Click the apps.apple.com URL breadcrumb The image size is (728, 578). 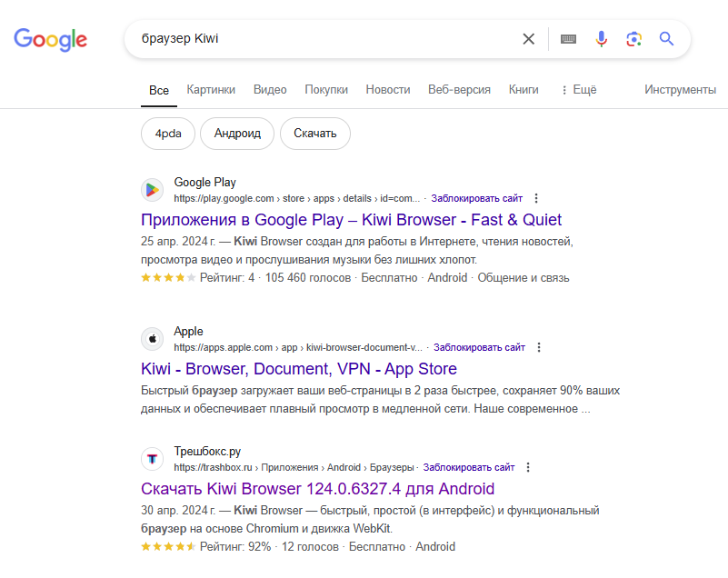[x=298, y=348]
